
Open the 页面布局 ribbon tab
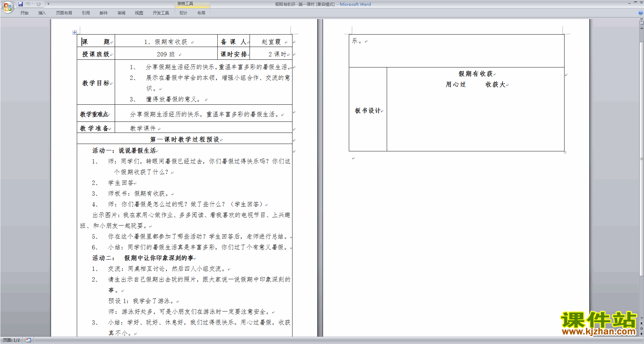click(64, 13)
